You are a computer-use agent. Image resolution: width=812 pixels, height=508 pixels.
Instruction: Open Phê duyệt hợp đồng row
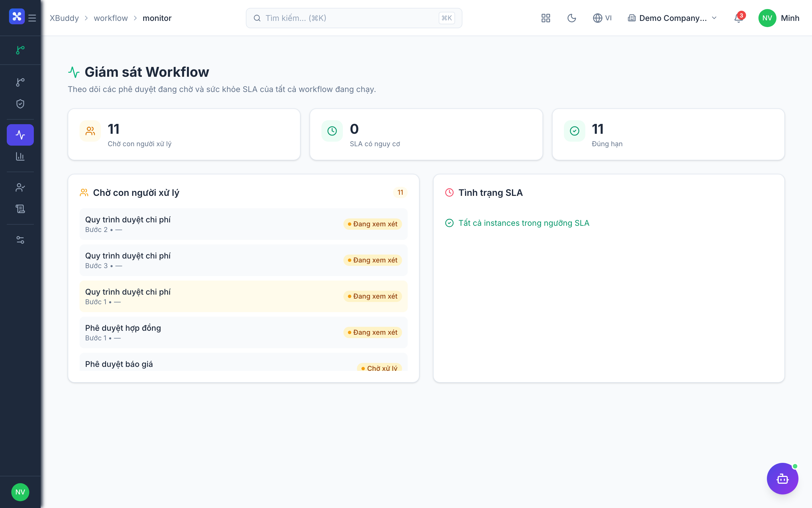coord(243,333)
